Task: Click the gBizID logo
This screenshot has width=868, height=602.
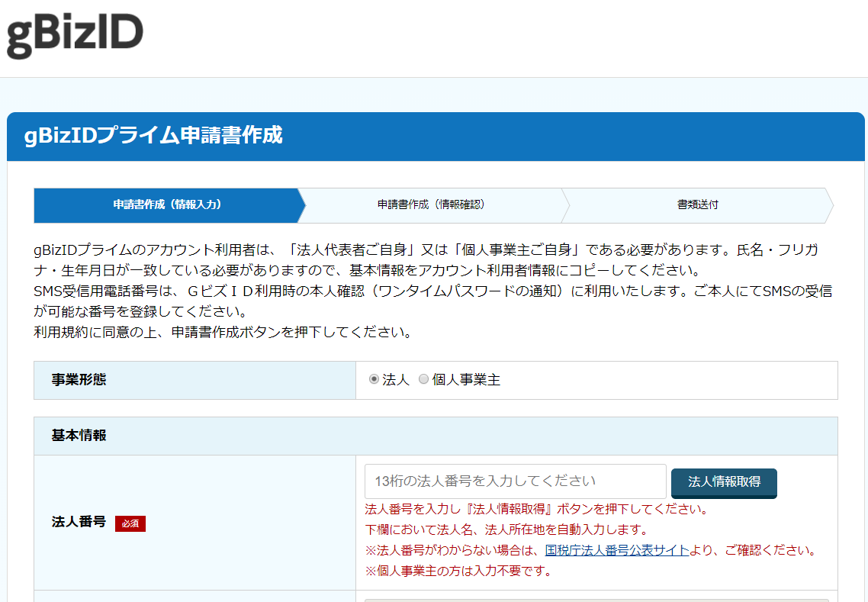Action: tap(75, 35)
